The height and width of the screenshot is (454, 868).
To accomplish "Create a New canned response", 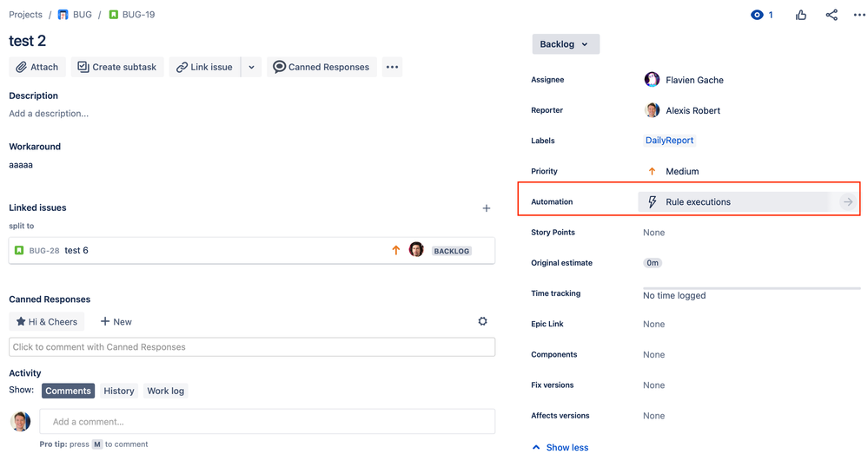I will [x=116, y=322].
